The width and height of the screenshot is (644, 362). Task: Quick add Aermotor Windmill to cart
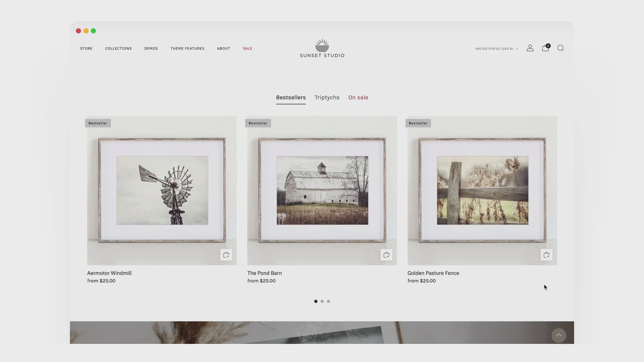[226, 255]
